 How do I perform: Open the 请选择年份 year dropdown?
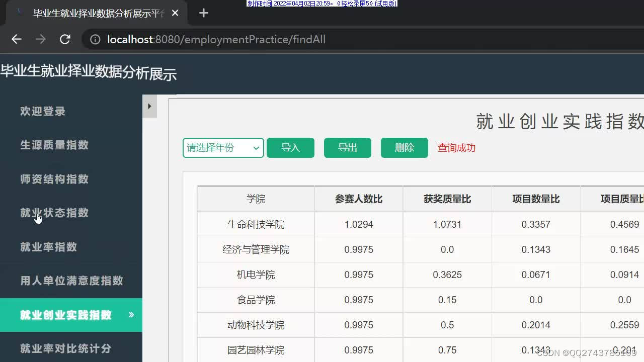point(223,148)
